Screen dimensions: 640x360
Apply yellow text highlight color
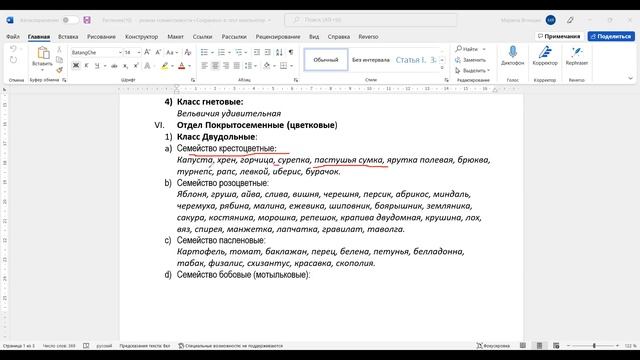(164, 66)
